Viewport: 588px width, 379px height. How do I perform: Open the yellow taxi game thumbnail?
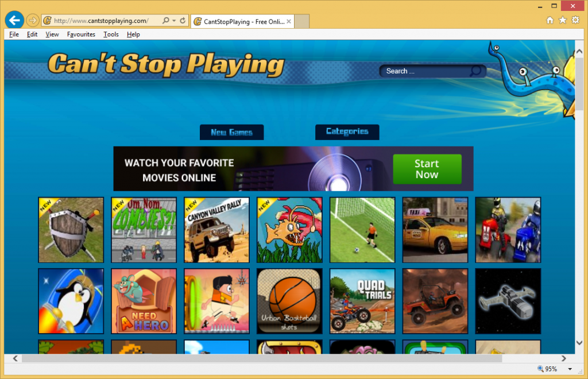pos(435,230)
